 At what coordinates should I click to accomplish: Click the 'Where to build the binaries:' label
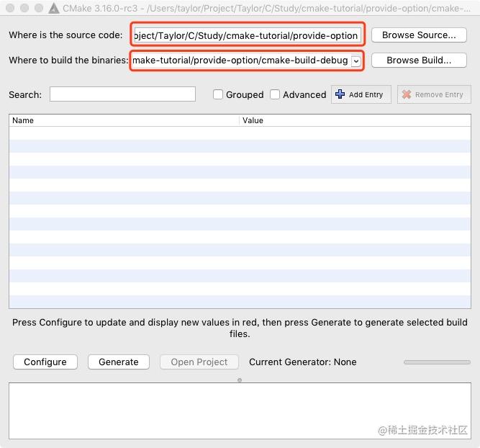coord(68,60)
